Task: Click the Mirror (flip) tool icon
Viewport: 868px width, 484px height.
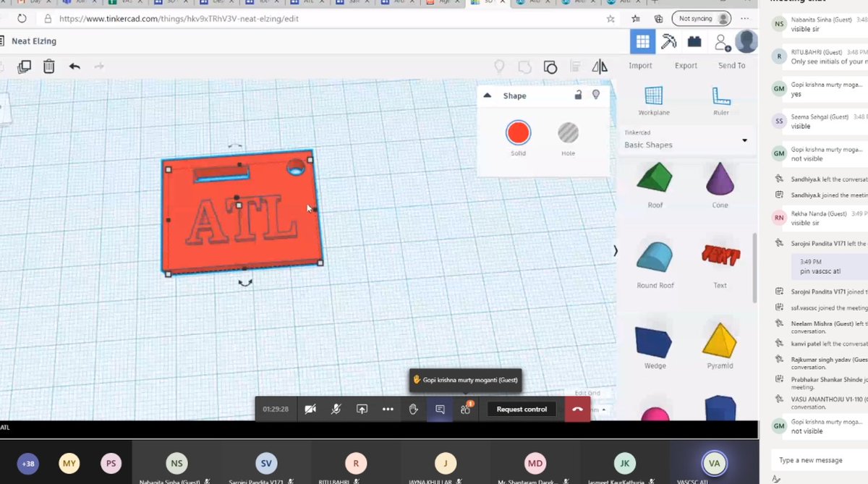Action: 600,67
